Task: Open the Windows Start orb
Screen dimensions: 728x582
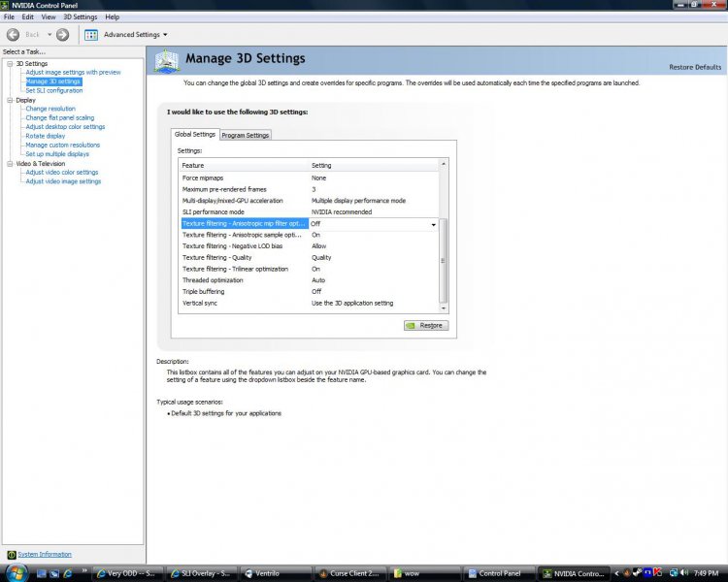Action: point(17,572)
